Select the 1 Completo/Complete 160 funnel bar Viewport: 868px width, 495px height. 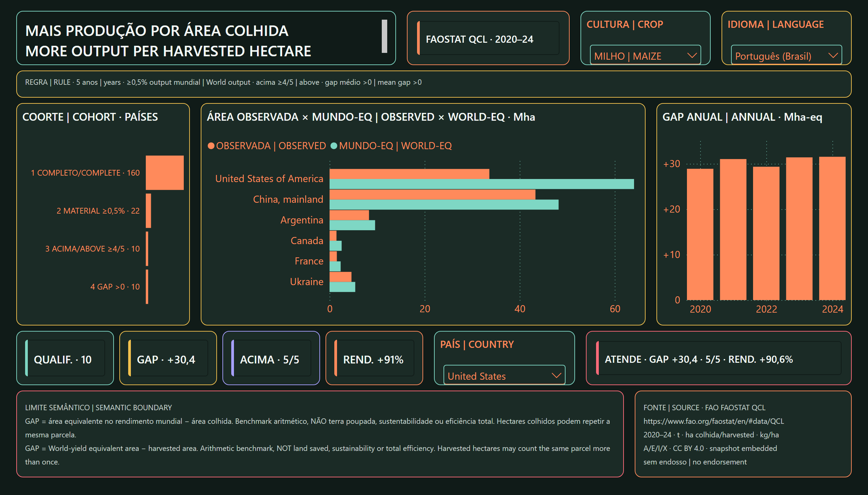point(164,173)
